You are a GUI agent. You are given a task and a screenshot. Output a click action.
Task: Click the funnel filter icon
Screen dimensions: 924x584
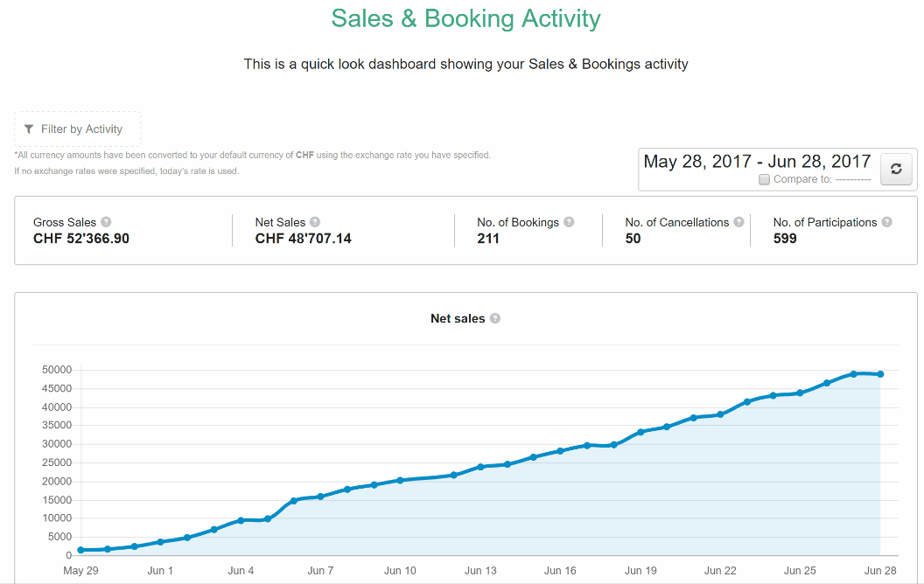(29, 129)
